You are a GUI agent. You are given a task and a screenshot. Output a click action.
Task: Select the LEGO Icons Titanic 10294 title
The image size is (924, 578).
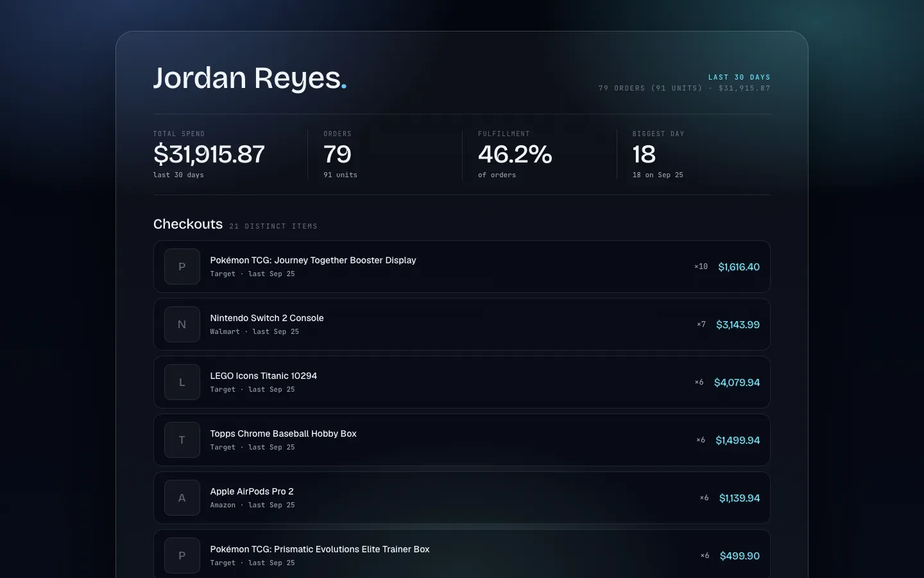pos(264,376)
